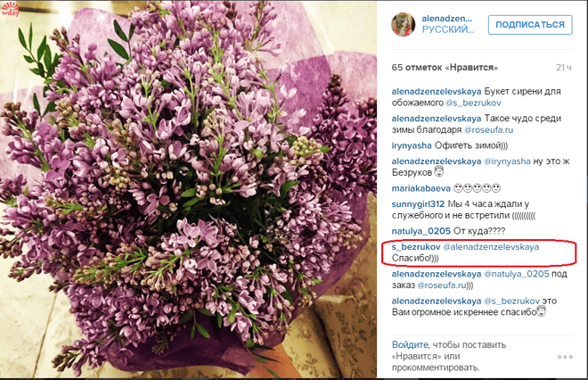
Task: Click the @natulya_0205 mention in the reply
Action: point(517,274)
